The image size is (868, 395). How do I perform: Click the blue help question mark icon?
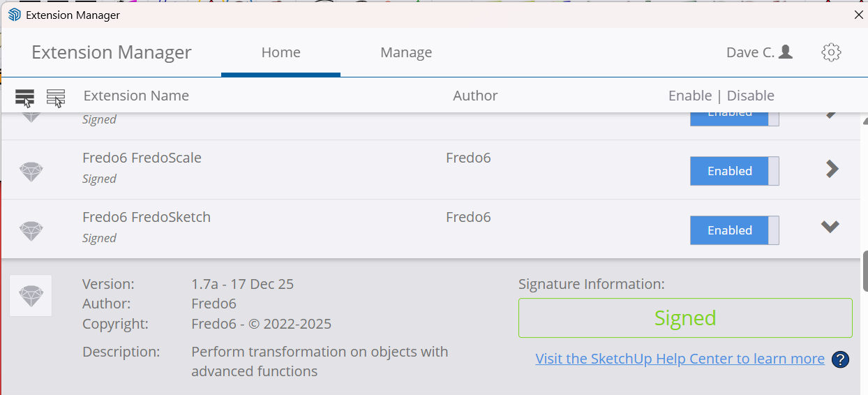841,359
